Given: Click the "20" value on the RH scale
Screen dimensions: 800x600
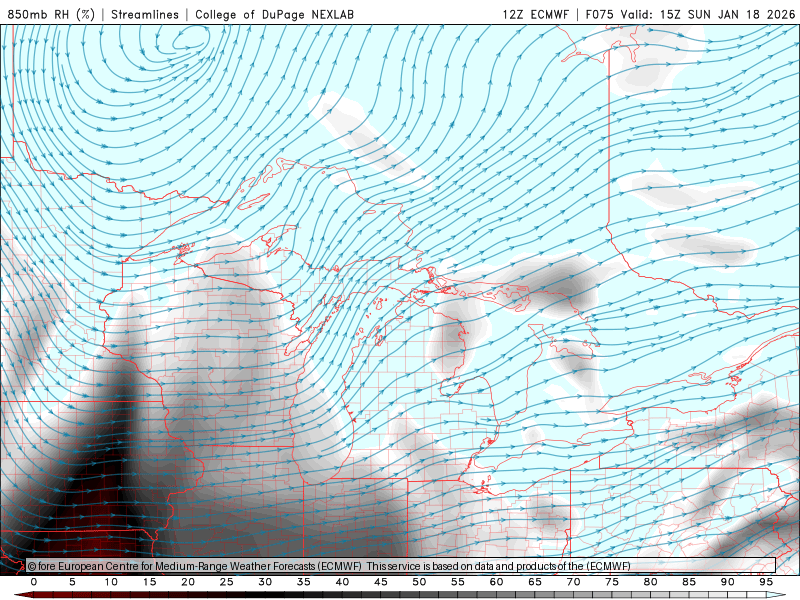Looking at the screenshot, I should (188, 582).
